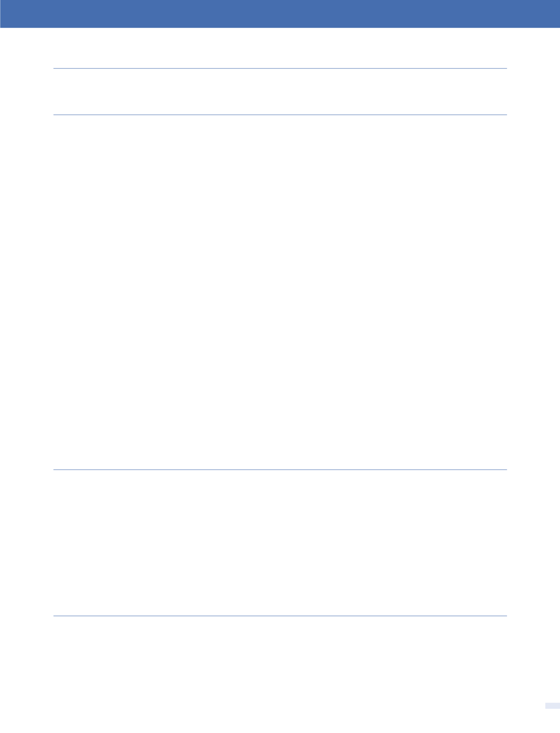Click the blank section between third and fourth dividers
Viewport: 560px width, 733px height.
coord(280,543)
